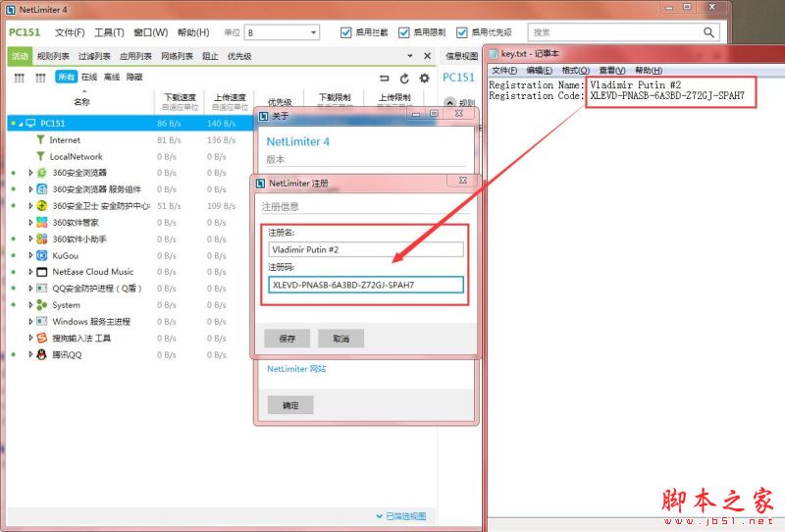Select the 所有 filter toggle
Viewport: 785px width, 532px height.
pyautogui.click(x=66, y=77)
